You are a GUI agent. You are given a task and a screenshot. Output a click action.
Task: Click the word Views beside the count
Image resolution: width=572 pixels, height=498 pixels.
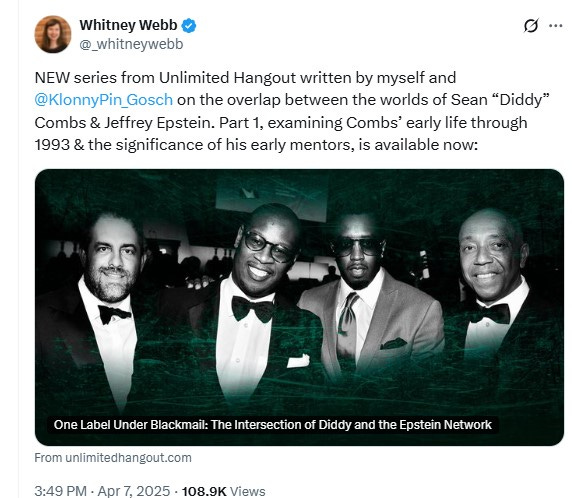(x=248, y=491)
